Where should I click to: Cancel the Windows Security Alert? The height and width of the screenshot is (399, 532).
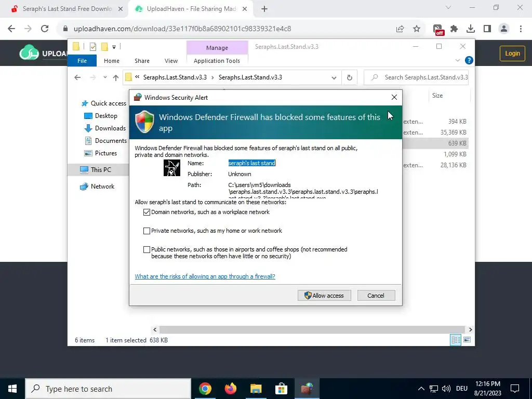tap(376, 296)
